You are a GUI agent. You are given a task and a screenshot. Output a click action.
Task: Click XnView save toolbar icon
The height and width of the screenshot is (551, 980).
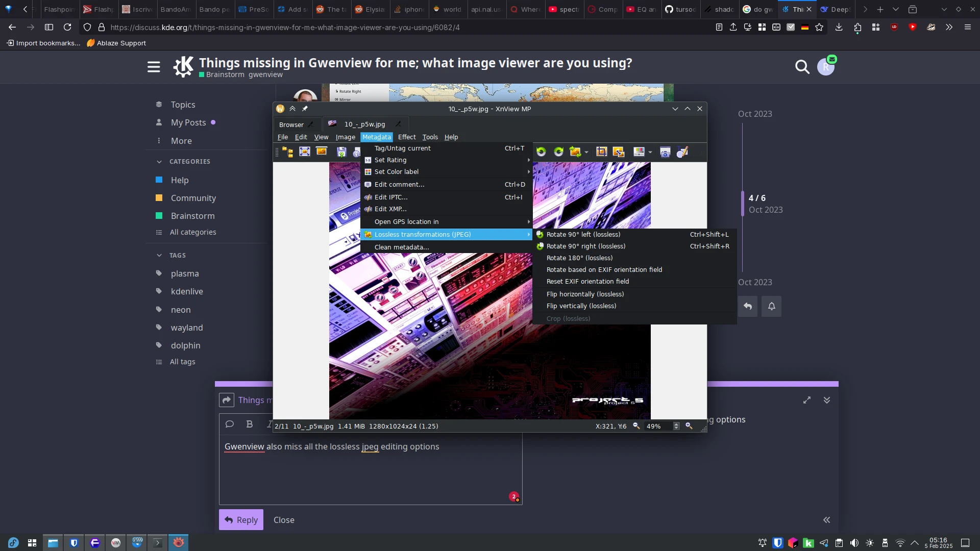tap(341, 152)
